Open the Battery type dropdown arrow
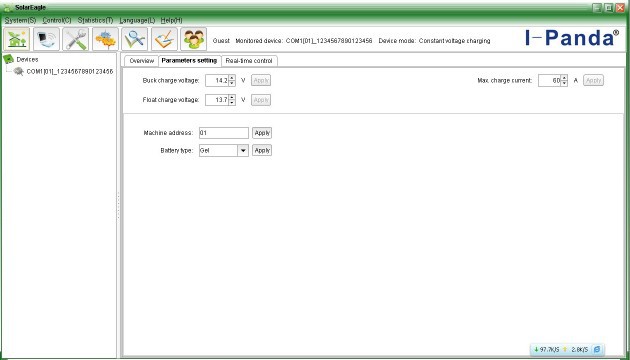This screenshot has width=630, height=360. 243,151
